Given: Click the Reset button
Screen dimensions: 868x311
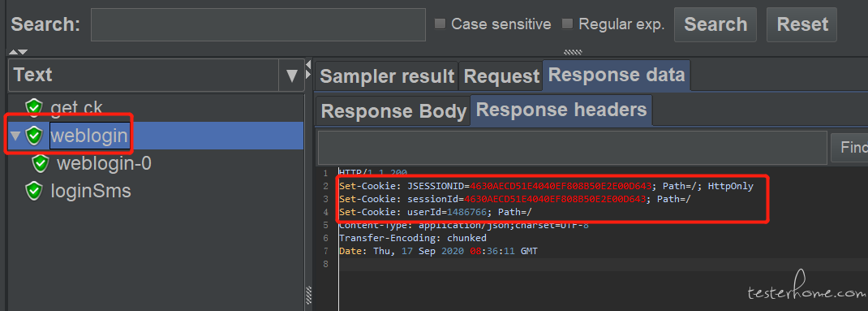Looking at the screenshot, I should click(801, 24).
